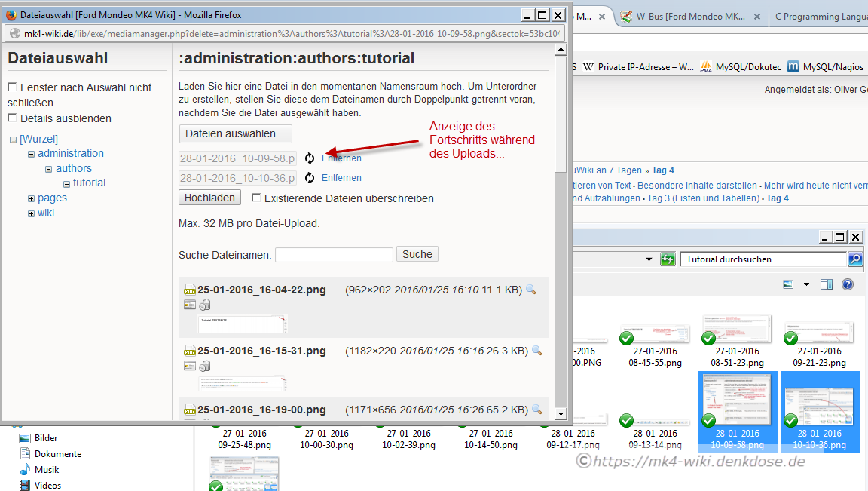
Task: Click delete trash icon under 25-01-2016_16-15-31.png
Action: pyautogui.click(x=205, y=366)
